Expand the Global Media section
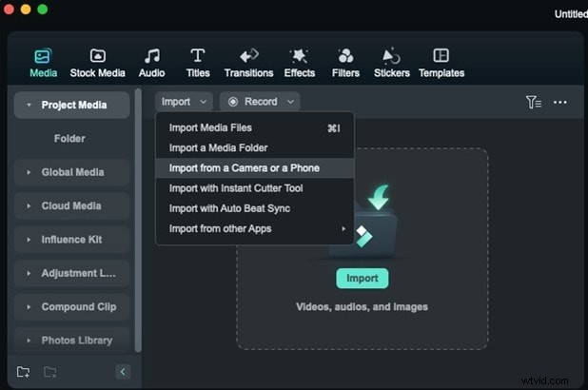 (x=72, y=172)
